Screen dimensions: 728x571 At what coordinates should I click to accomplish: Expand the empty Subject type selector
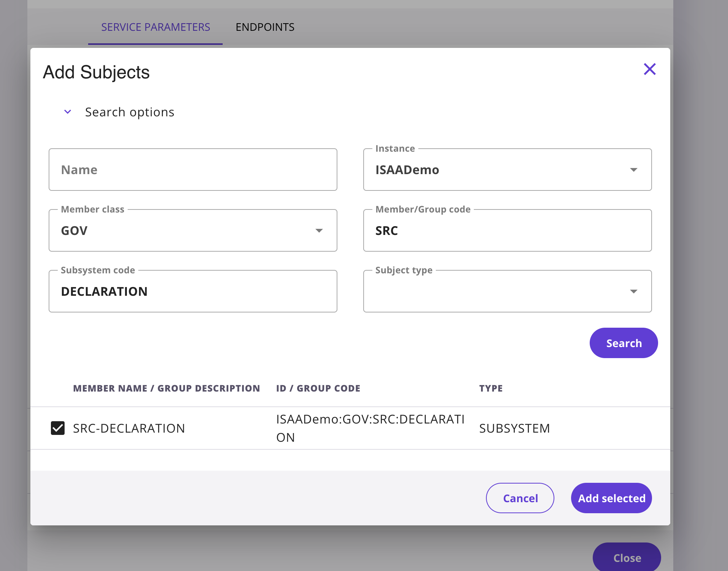507,291
